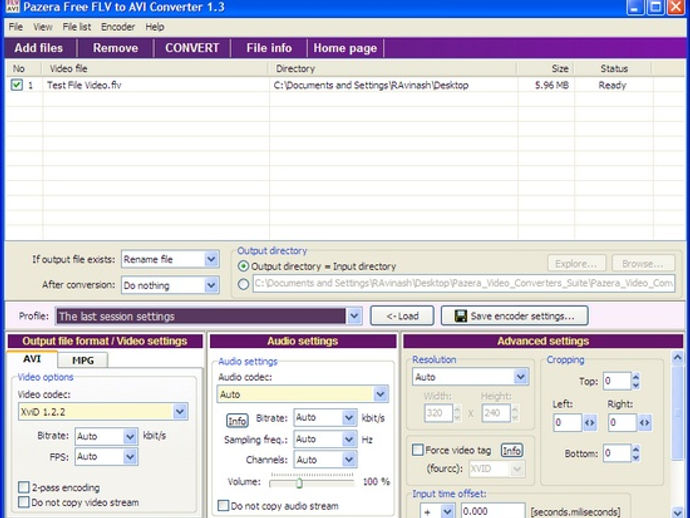This screenshot has height=518, width=690.
Task: Click the Advanced settings scroll down arrow
Action: point(678,512)
